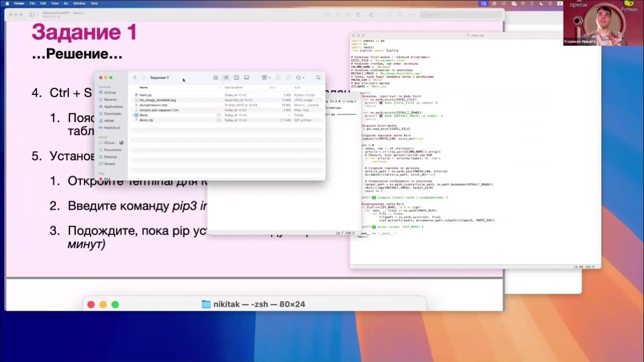
Task: Sort Finder list by Kind column
Action: 297,87
